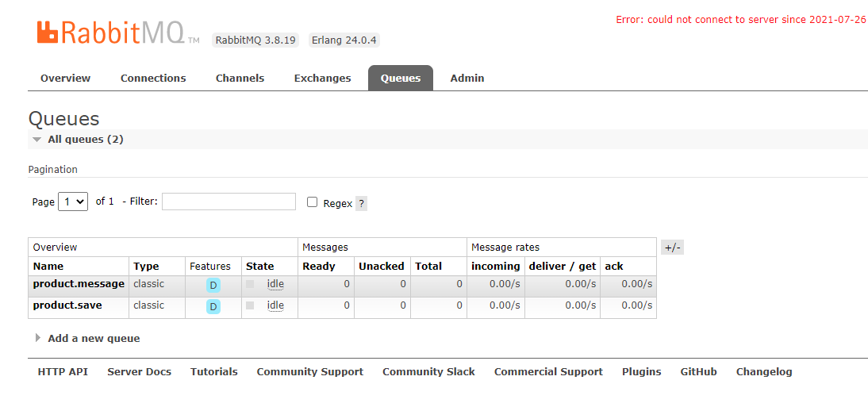The width and height of the screenshot is (868, 407).
Task: Enable the Regex checkbox
Action: pyautogui.click(x=313, y=202)
